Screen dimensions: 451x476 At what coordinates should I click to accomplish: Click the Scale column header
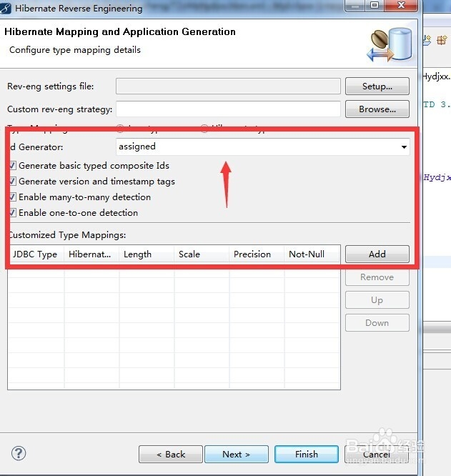click(202, 254)
